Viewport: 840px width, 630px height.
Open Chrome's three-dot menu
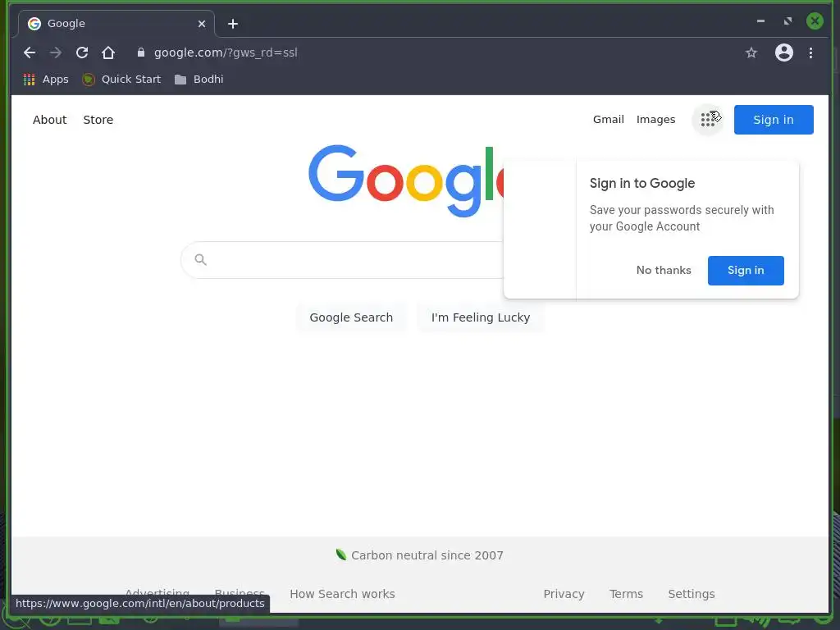click(x=810, y=52)
